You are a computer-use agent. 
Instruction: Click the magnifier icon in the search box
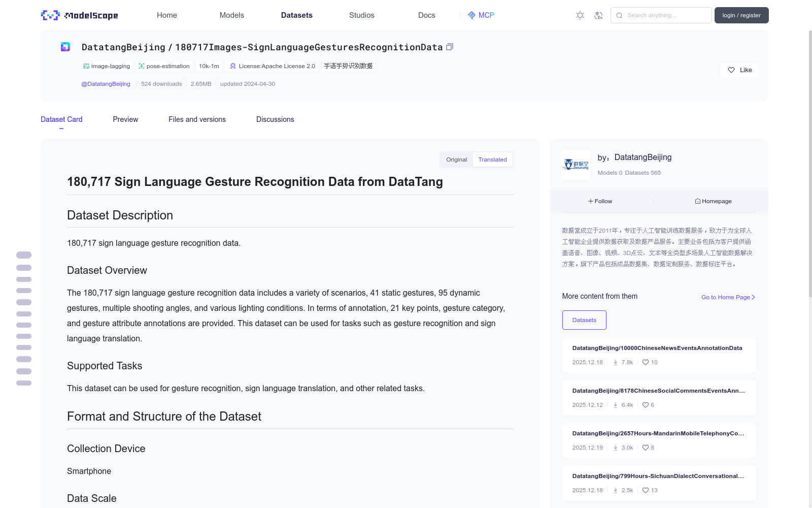pyautogui.click(x=619, y=15)
